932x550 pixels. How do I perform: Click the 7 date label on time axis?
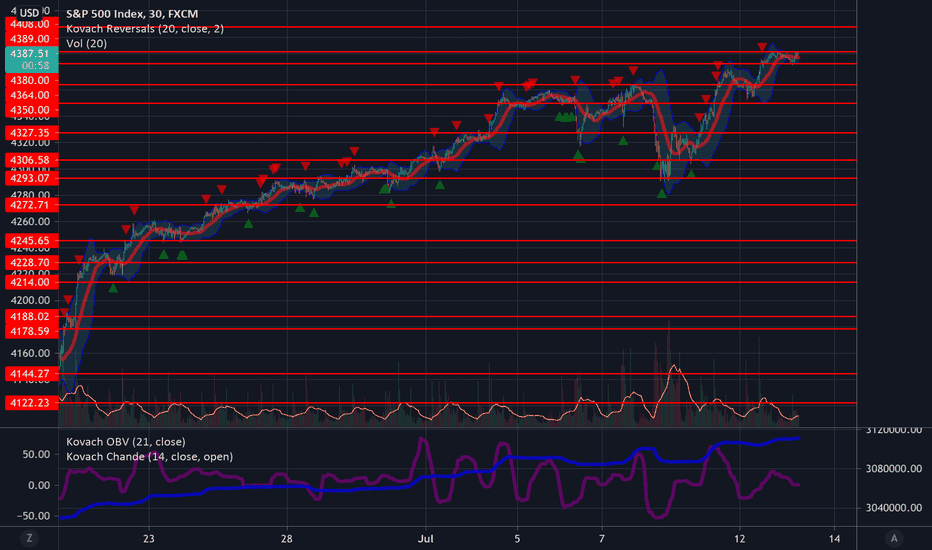602,539
